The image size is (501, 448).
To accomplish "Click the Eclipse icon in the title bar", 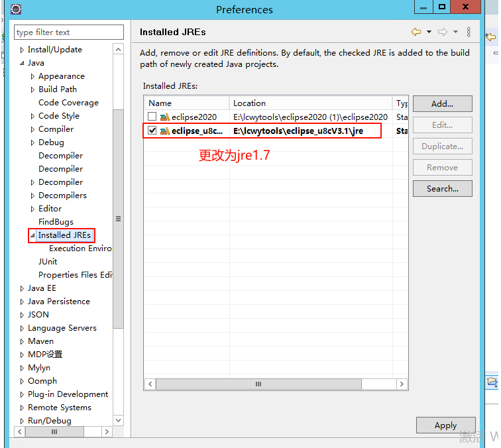I will pos(16,9).
